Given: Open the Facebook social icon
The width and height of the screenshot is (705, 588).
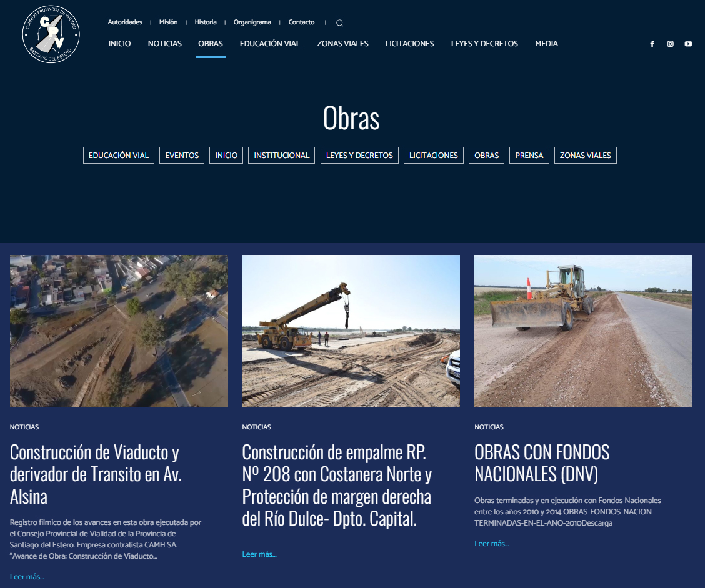Looking at the screenshot, I should [x=652, y=44].
